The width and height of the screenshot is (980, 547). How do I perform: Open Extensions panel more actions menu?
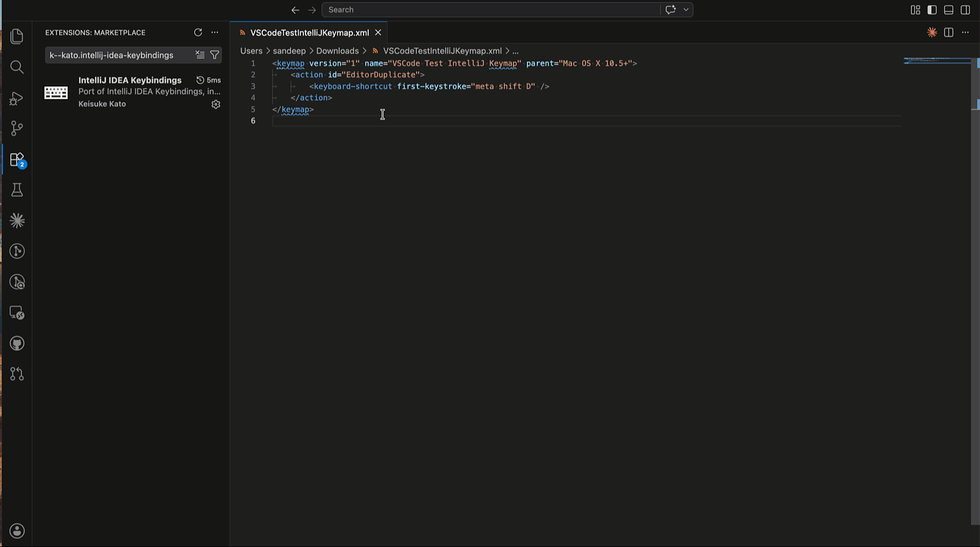(215, 33)
